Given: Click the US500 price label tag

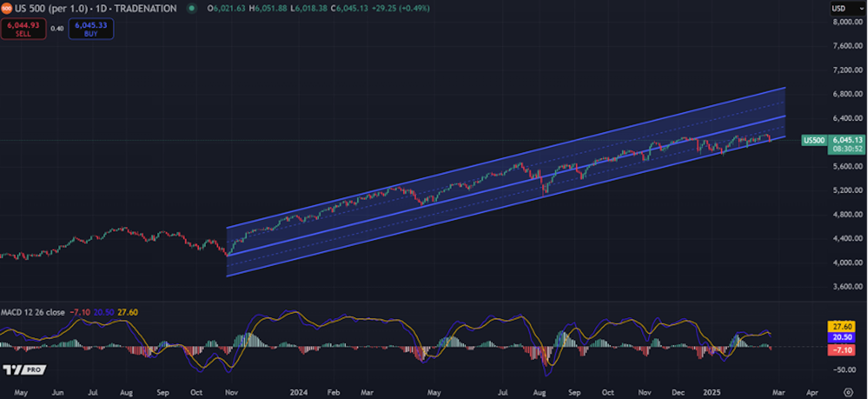Looking at the screenshot, I should click(814, 140).
